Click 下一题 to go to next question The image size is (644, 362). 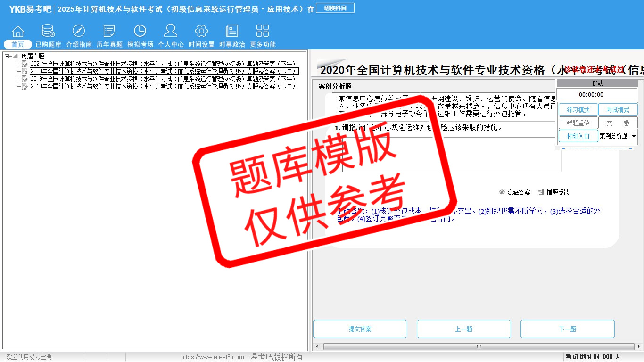[x=567, y=329]
